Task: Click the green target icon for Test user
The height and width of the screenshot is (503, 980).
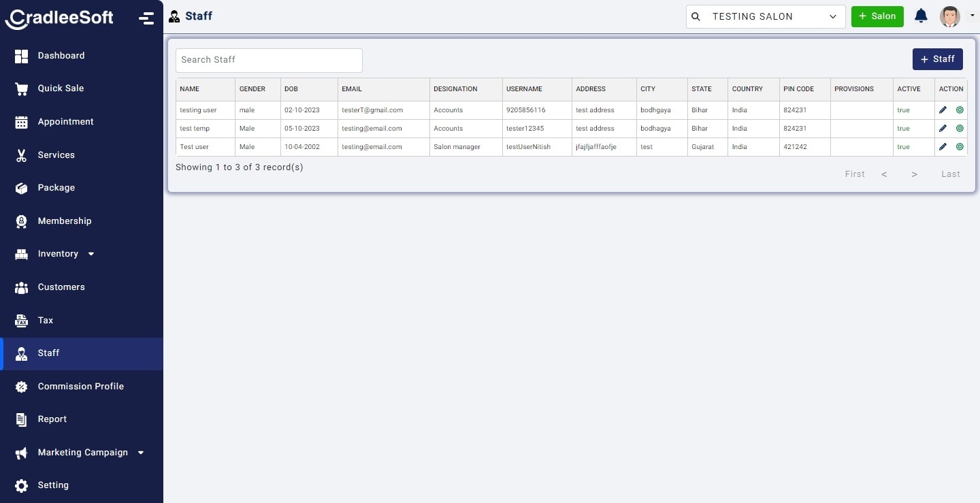Action: click(x=960, y=146)
